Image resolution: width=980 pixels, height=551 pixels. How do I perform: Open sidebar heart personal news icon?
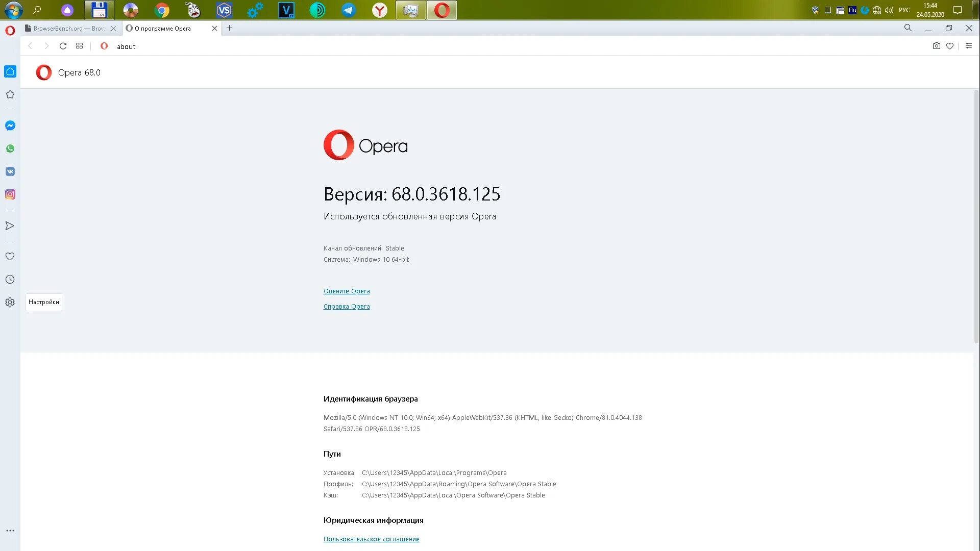pos(10,256)
